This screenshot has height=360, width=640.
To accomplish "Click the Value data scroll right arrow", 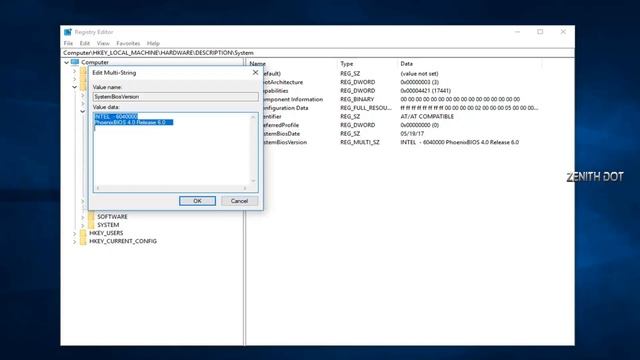I will (245, 188).
